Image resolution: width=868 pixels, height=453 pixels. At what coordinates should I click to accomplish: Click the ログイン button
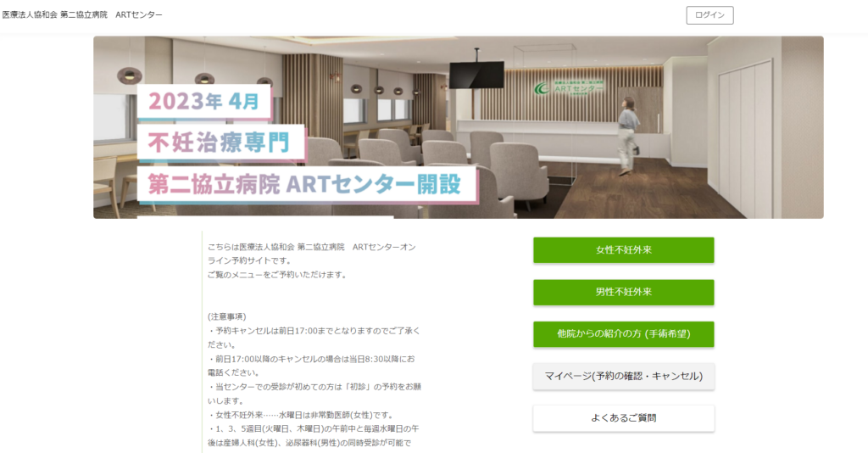coord(709,15)
